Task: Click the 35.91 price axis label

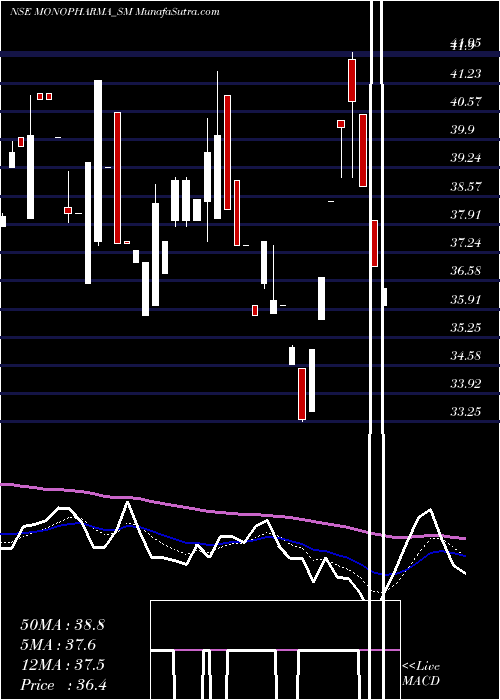Action: [466, 300]
